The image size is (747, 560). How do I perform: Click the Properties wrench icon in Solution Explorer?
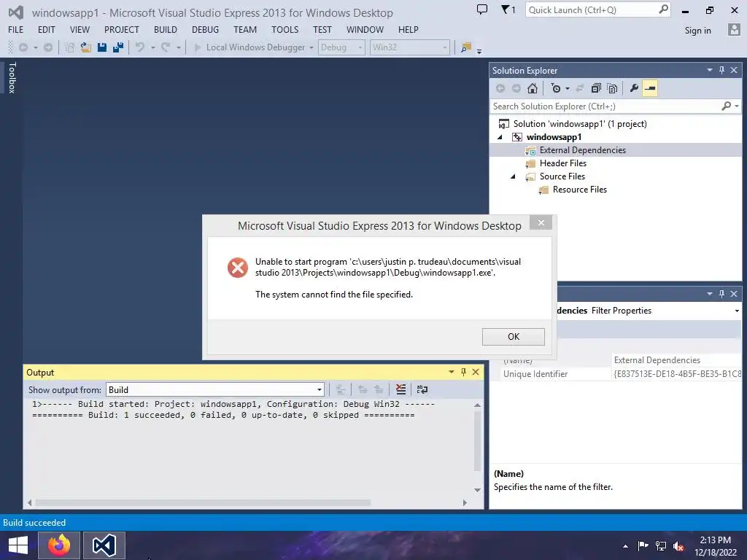(634, 88)
